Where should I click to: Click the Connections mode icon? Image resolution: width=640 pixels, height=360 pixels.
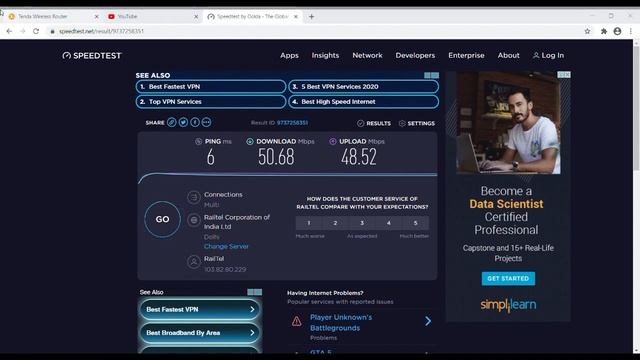click(x=193, y=197)
